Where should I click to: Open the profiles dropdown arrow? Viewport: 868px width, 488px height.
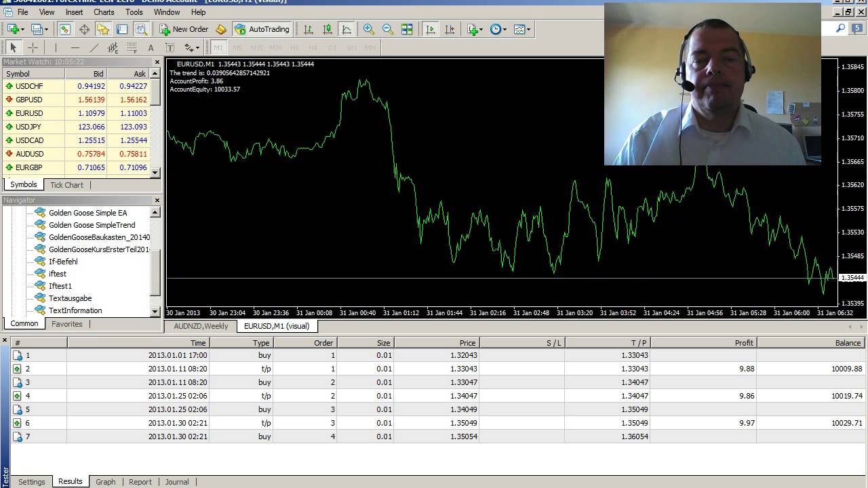46,29
